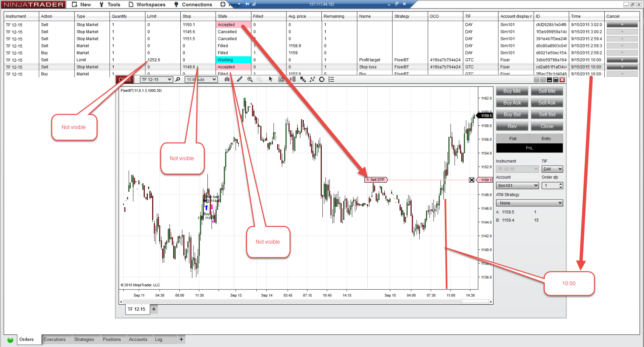Click the Sell Ask button
This screenshot has height=347, width=644.
547,103
